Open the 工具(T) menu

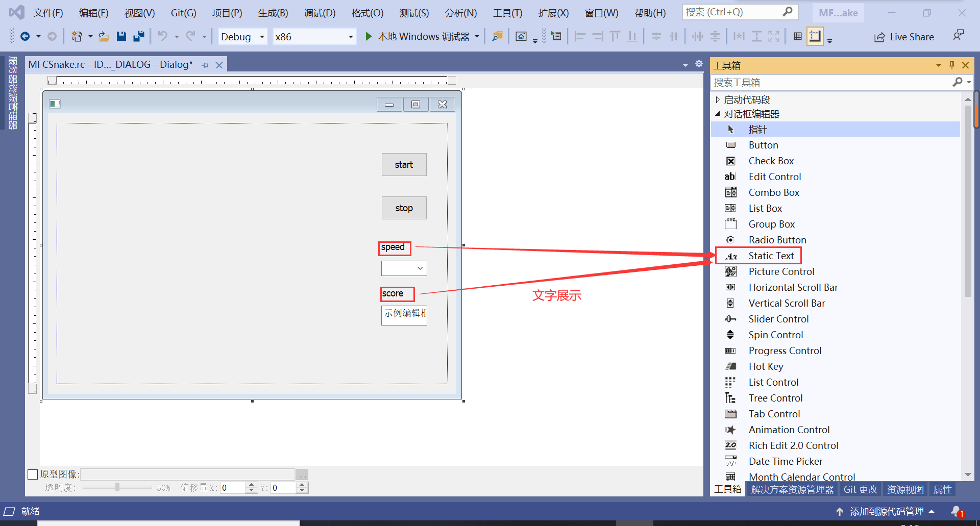pyautogui.click(x=507, y=13)
